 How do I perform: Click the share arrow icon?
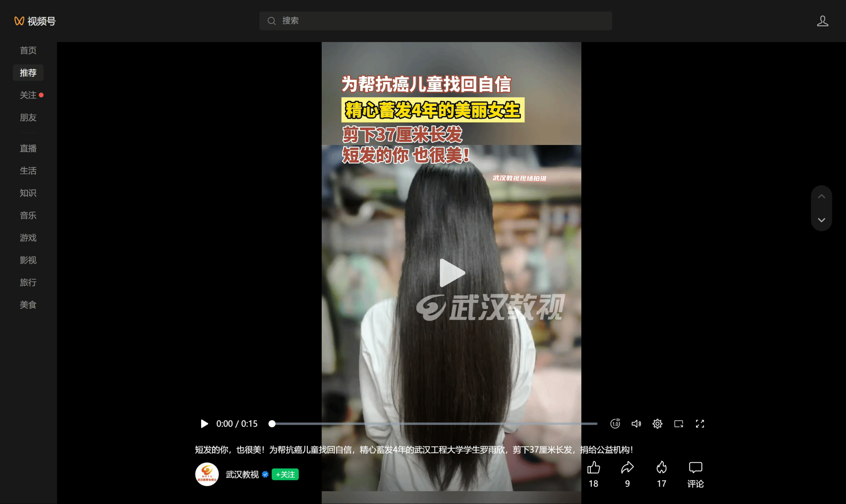point(627,468)
